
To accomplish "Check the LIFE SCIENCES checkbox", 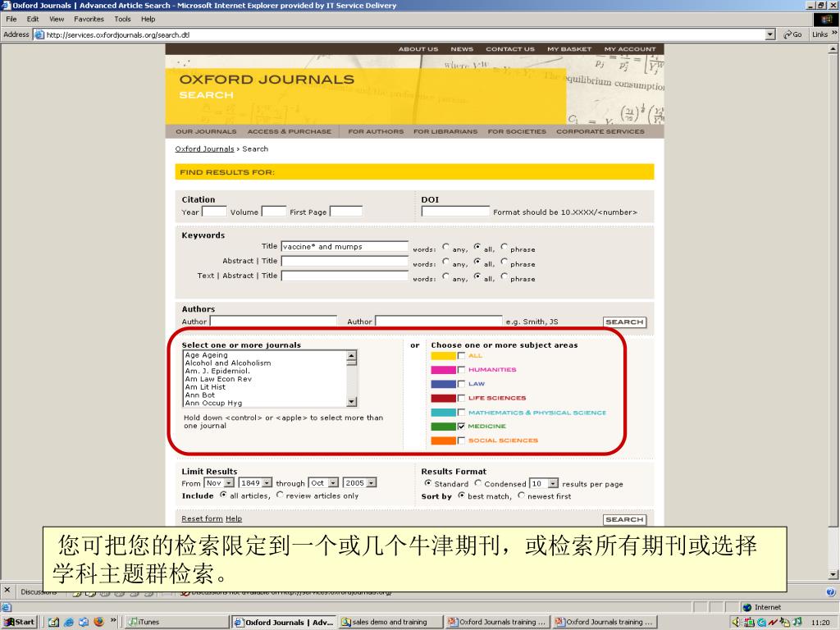I will click(x=461, y=398).
